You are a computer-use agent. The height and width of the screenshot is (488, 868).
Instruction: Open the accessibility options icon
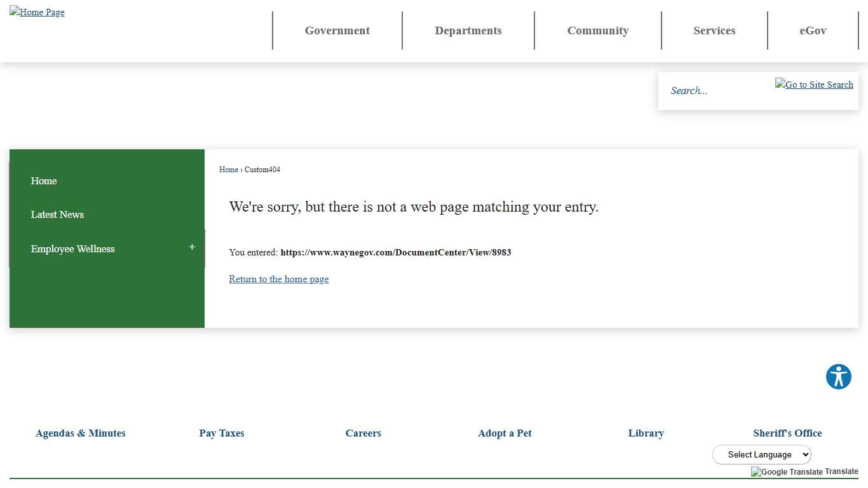pos(838,377)
